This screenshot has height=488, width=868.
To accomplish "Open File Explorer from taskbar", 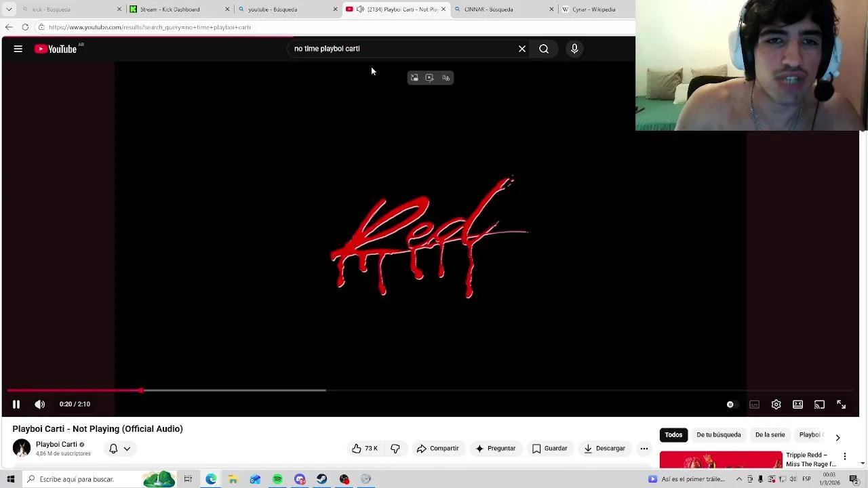I will point(233,479).
